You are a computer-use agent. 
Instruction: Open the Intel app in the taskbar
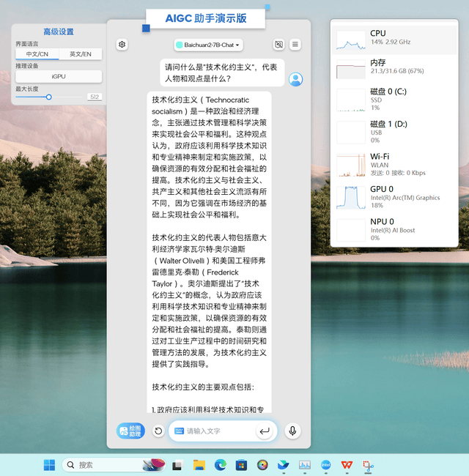tap(326, 465)
